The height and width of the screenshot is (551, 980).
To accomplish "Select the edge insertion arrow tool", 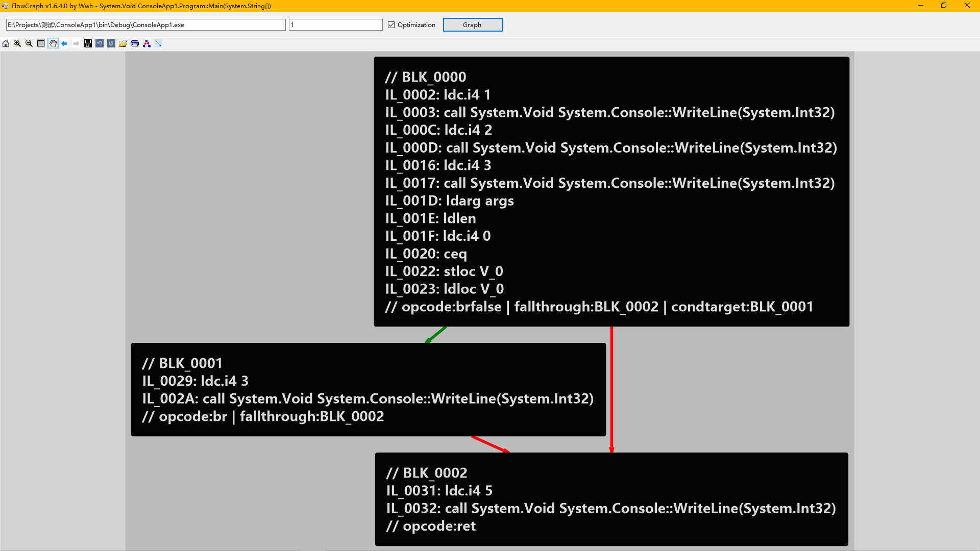I will point(158,43).
